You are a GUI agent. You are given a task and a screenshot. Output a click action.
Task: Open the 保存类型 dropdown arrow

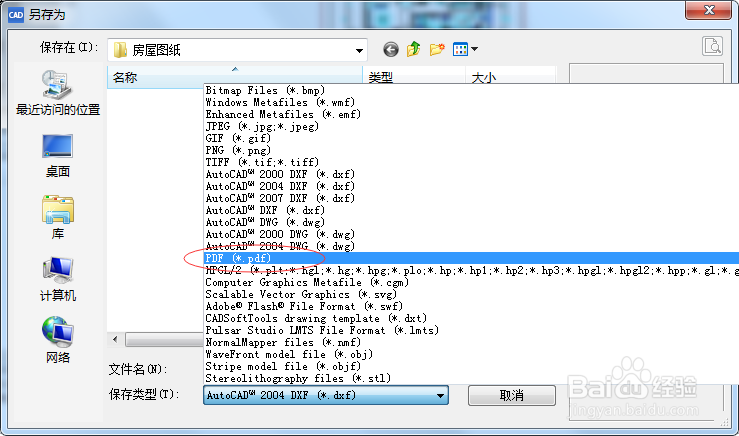click(440, 395)
